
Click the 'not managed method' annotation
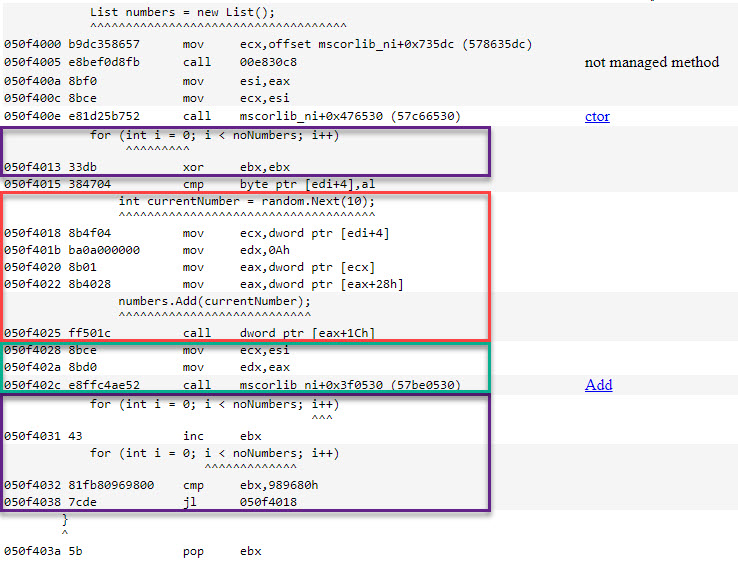point(651,62)
